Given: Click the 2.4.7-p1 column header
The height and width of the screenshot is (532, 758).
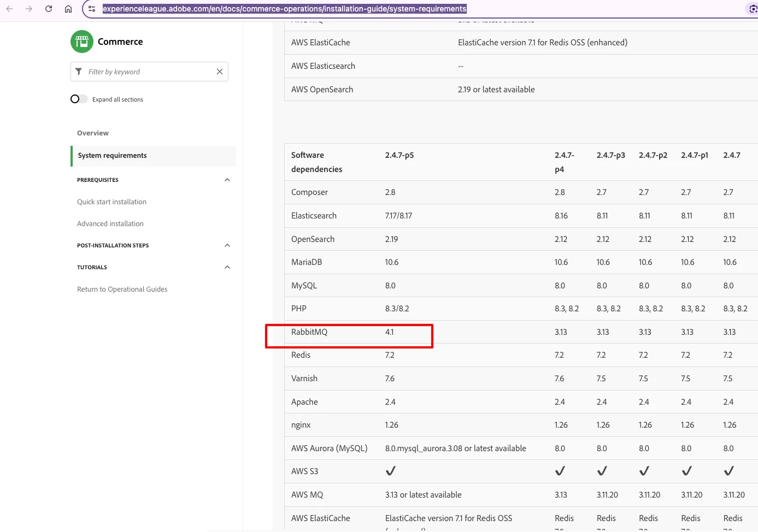Looking at the screenshot, I should (695, 155).
